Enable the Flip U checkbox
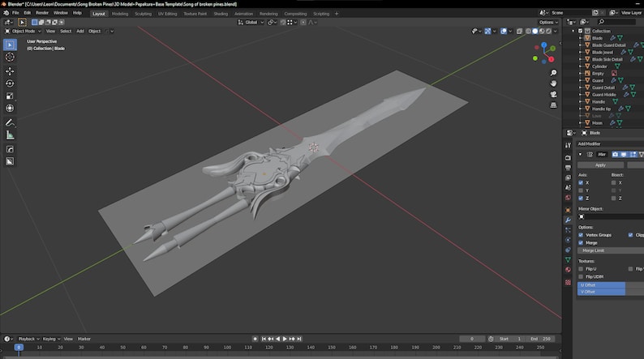This screenshot has width=644, height=359. coord(581,269)
